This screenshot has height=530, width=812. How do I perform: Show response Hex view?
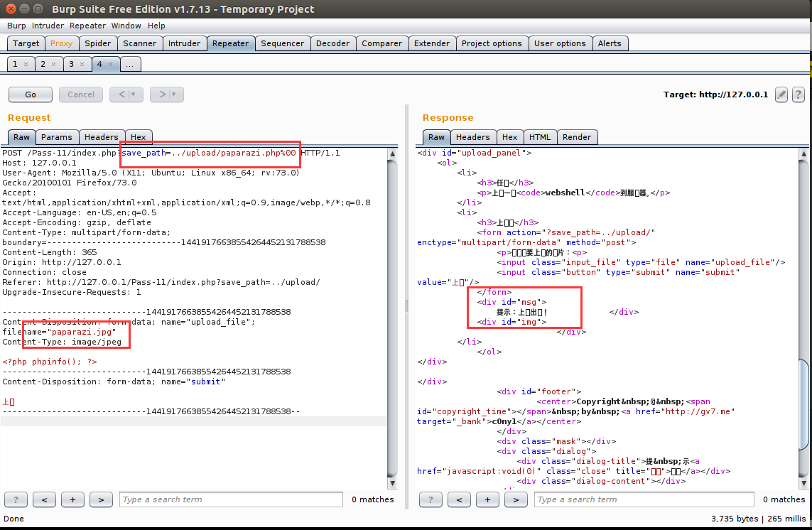[509, 137]
